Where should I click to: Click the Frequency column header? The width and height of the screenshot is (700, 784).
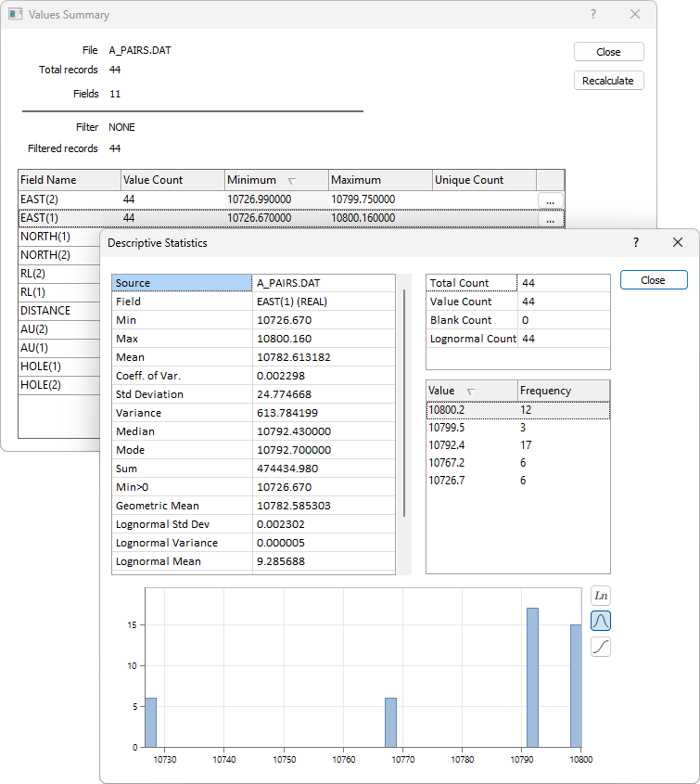pyautogui.click(x=563, y=391)
